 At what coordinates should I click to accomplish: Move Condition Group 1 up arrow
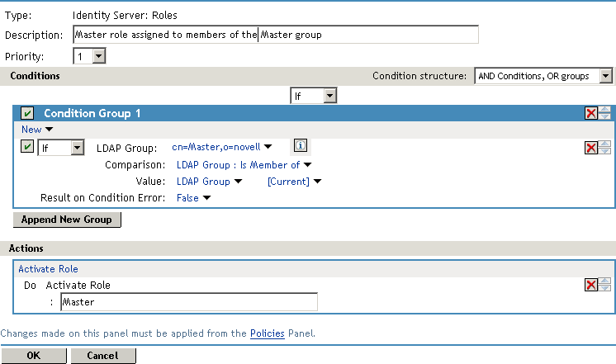click(605, 109)
